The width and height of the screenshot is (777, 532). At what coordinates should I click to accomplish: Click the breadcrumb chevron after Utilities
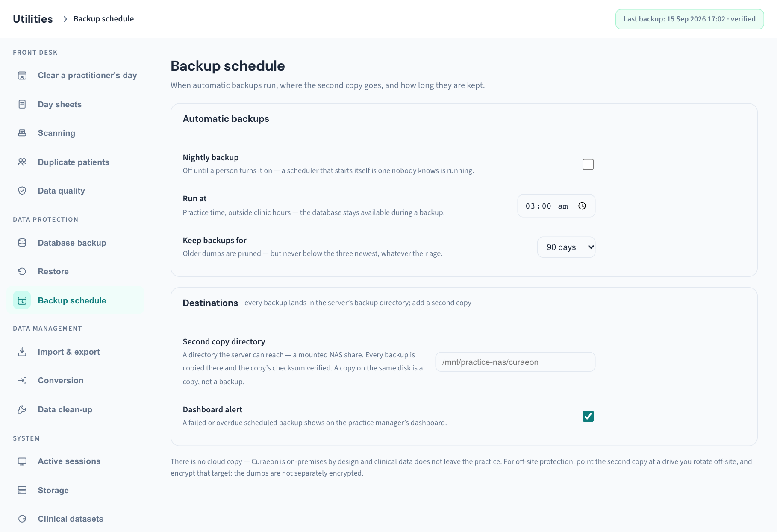65,19
